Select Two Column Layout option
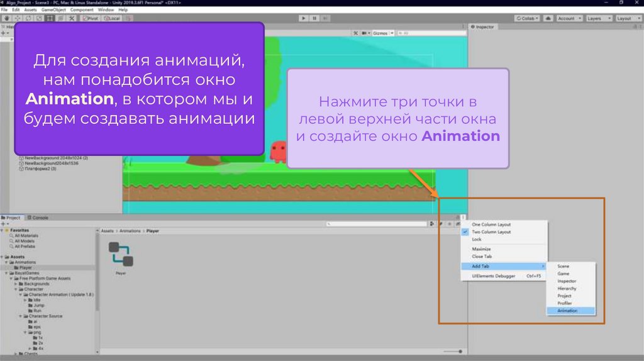Image resolution: width=644 pixels, height=361 pixels. point(491,232)
